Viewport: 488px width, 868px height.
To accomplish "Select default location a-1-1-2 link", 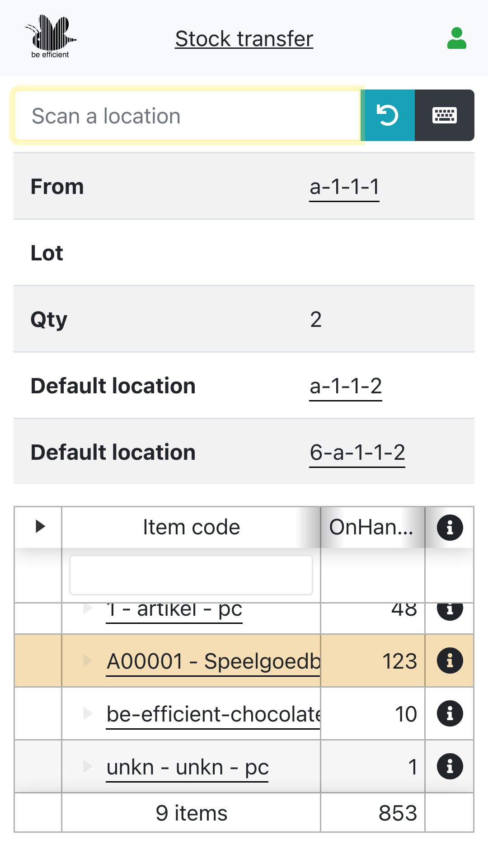I will click(x=346, y=386).
